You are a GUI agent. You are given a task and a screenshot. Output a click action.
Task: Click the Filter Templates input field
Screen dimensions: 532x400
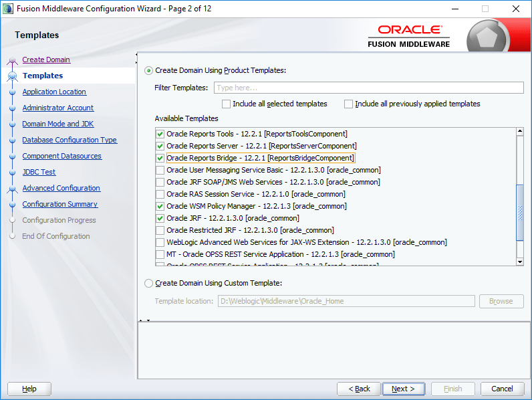[368, 88]
